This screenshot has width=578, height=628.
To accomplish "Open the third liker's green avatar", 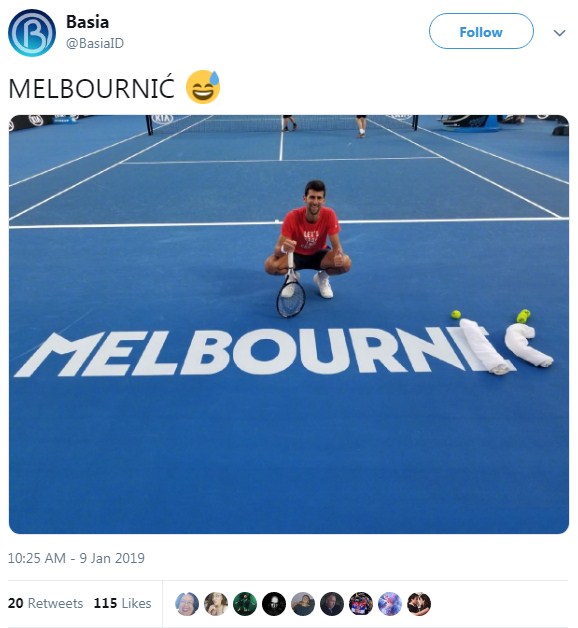I will tap(245, 604).
